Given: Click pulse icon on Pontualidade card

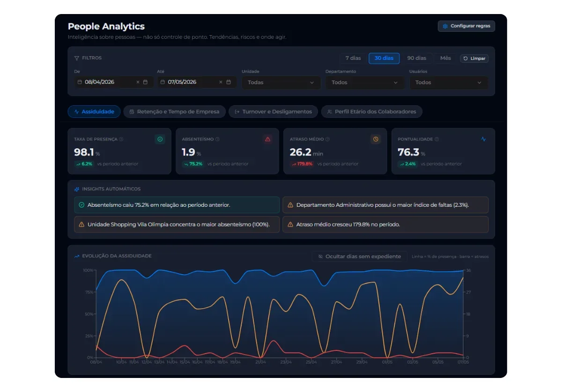Looking at the screenshot, I should [x=483, y=139].
